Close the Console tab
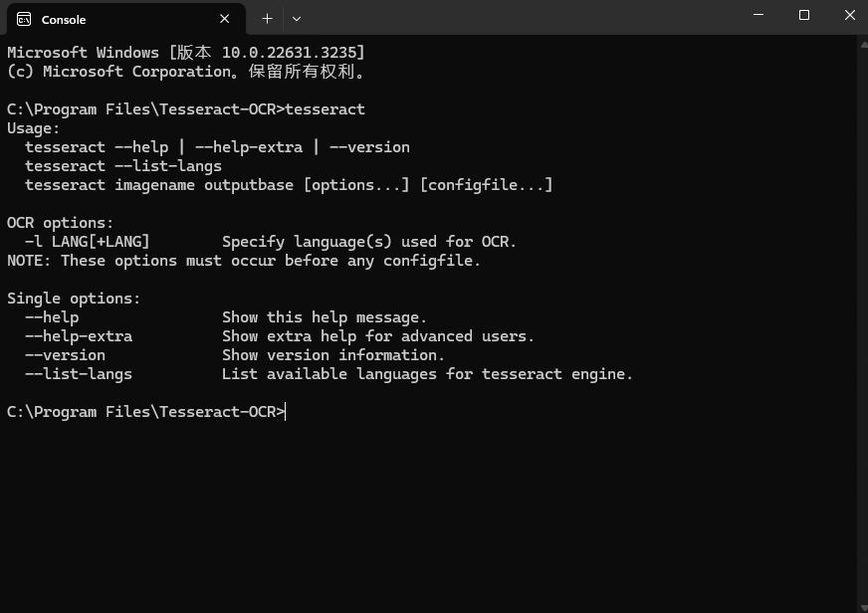Image resolution: width=868 pixels, height=613 pixels. coord(225,19)
